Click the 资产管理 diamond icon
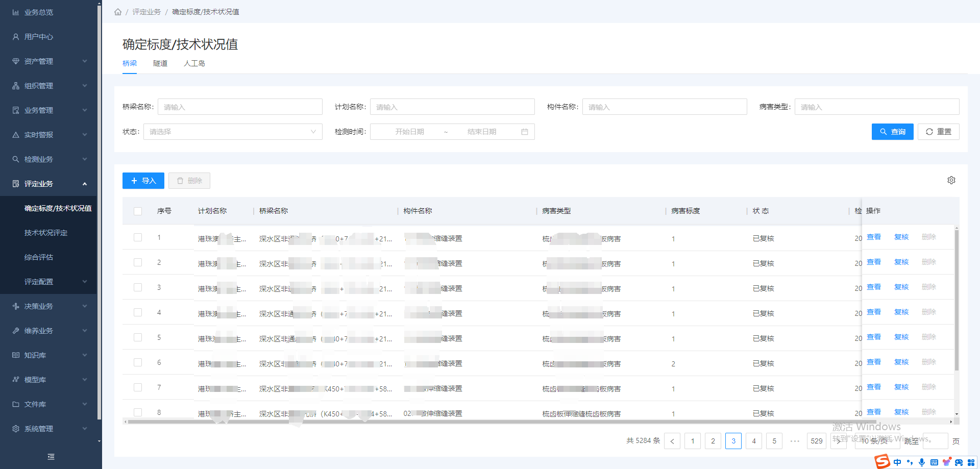 [16, 61]
